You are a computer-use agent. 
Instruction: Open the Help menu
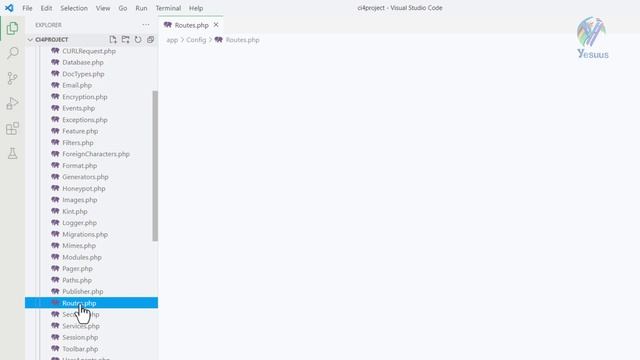coord(196,8)
